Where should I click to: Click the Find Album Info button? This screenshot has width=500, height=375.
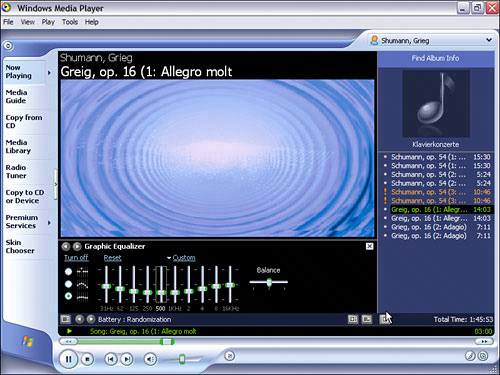coord(435,58)
